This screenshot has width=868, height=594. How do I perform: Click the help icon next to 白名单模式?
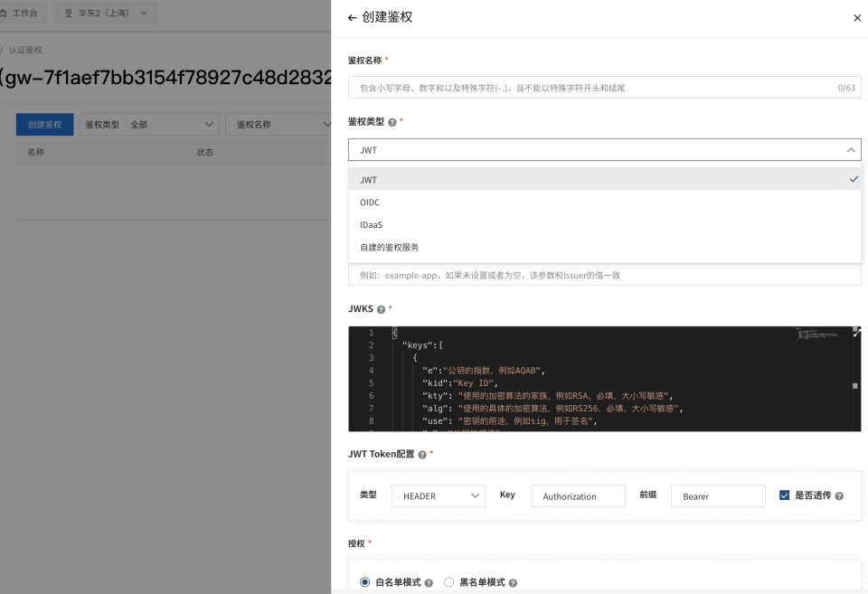(429, 583)
